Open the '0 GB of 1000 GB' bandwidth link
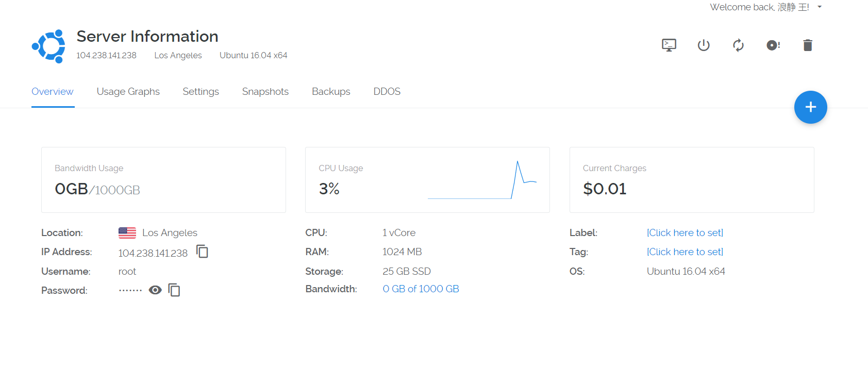 tap(421, 289)
